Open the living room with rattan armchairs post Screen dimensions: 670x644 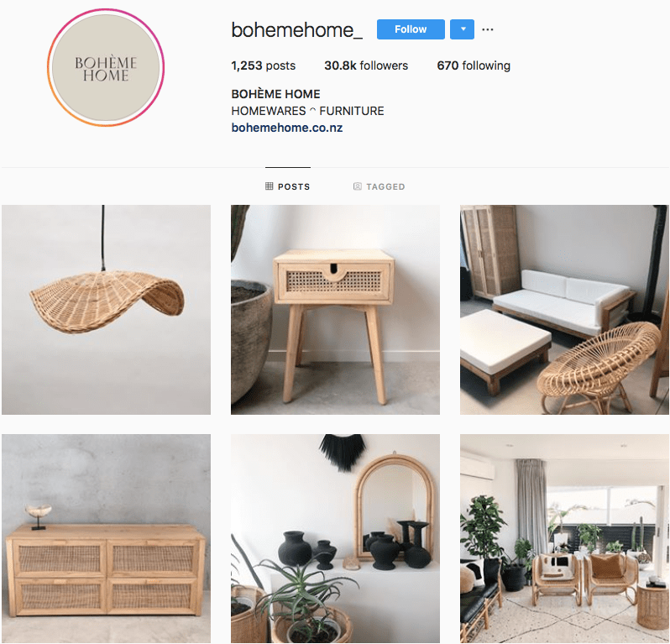[564, 539]
